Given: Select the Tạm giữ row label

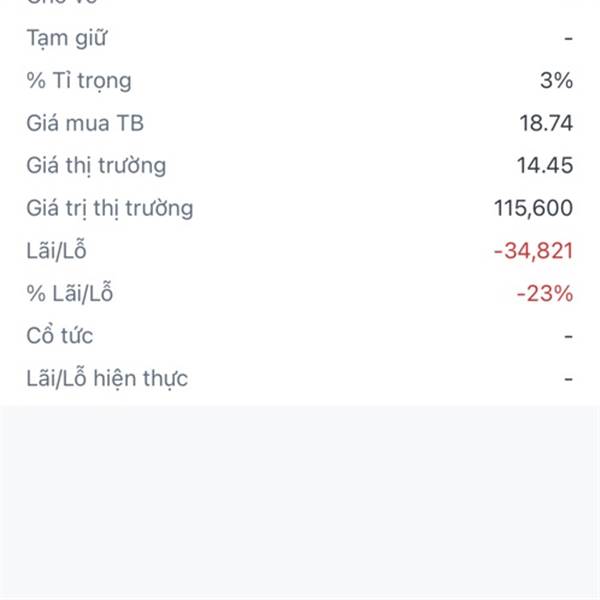Looking at the screenshot, I should click(x=67, y=38).
